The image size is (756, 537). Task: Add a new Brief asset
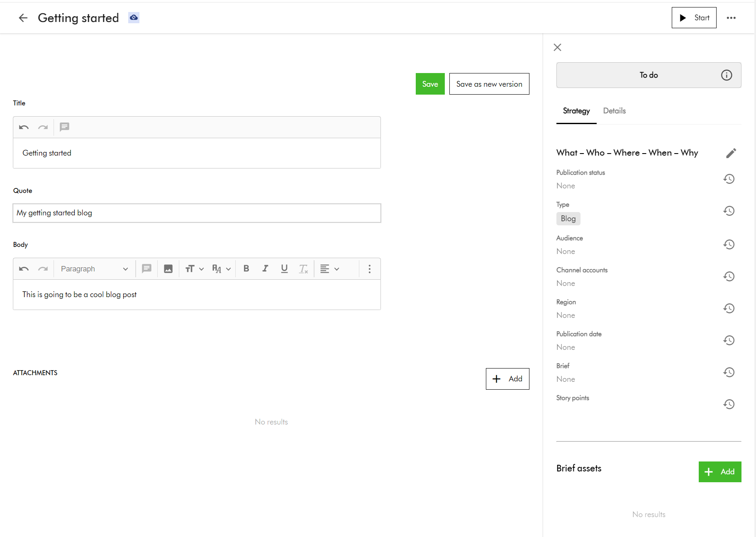[x=719, y=471]
